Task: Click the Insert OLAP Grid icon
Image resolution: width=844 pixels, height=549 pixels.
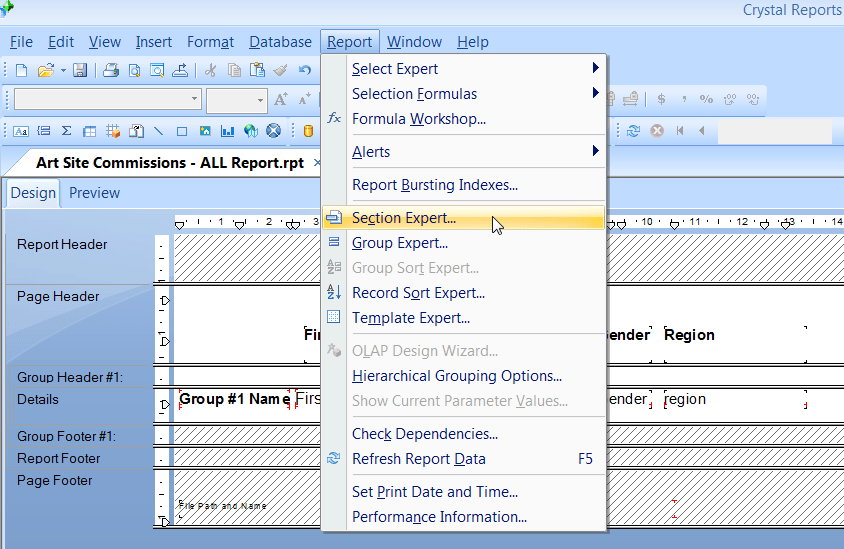Action: point(113,131)
